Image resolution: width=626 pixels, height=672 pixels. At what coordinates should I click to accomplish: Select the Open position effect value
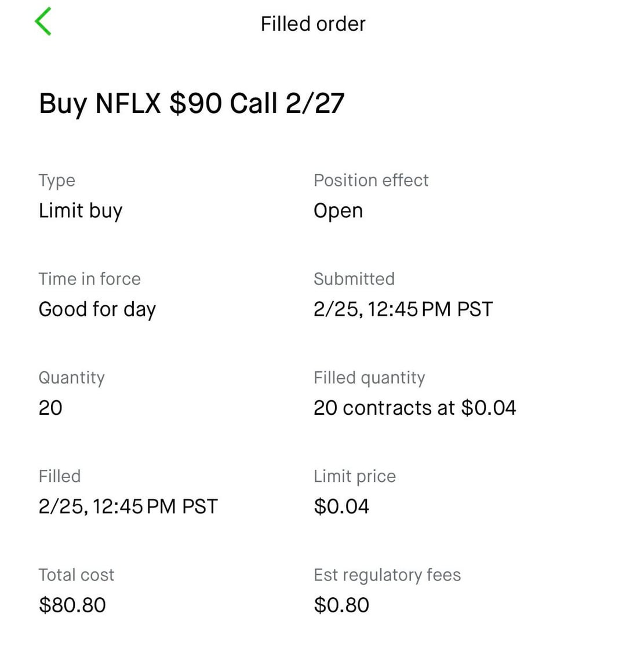click(x=339, y=211)
